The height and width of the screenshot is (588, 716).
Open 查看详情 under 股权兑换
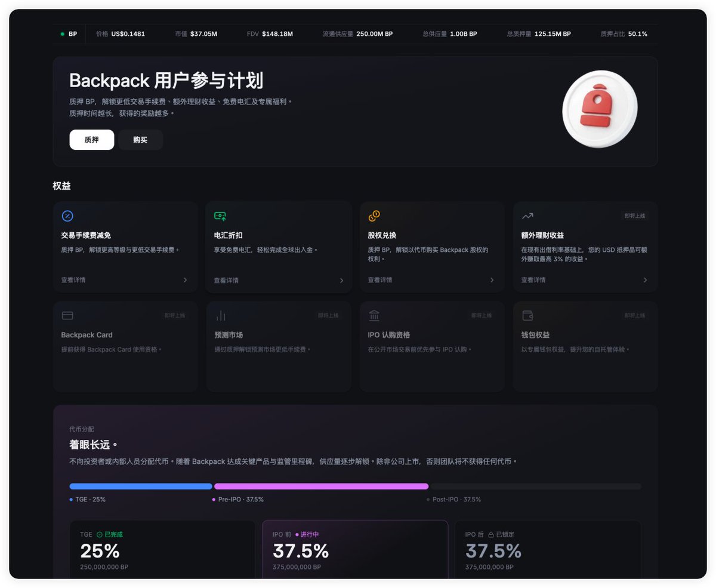(380, 280)
